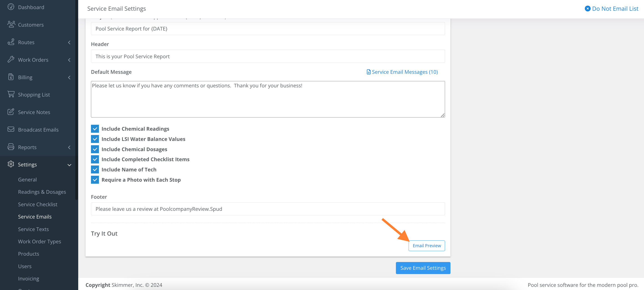
Task: Click the Reports printer icon
Action: 11,147
